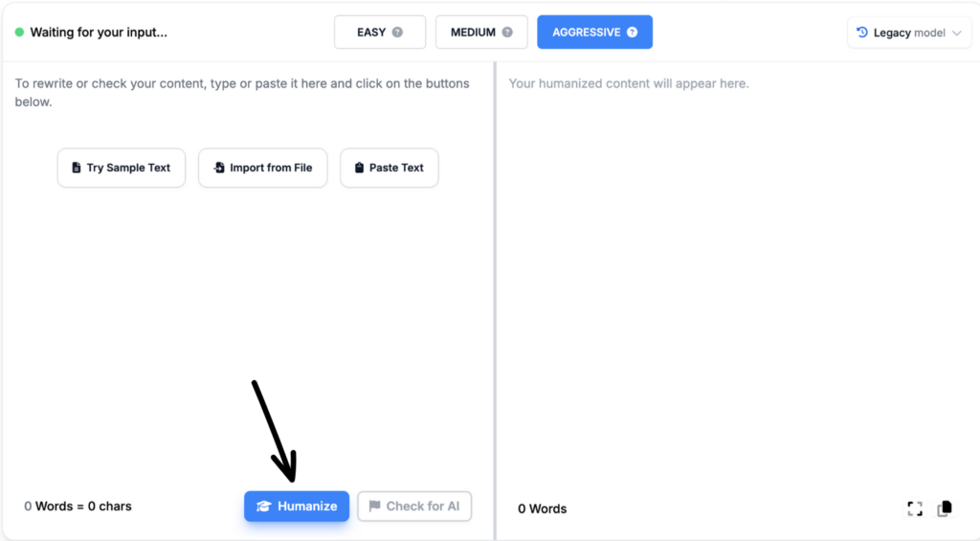The height and width of the screenshot is (541, 980).
Task: Click the graduation cap icon on Humanize
Action: pos(264,507)
